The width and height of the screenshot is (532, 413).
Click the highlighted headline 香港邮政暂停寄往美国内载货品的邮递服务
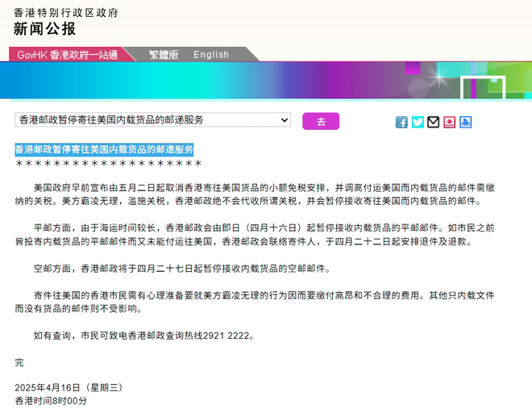tap(104, 149)
